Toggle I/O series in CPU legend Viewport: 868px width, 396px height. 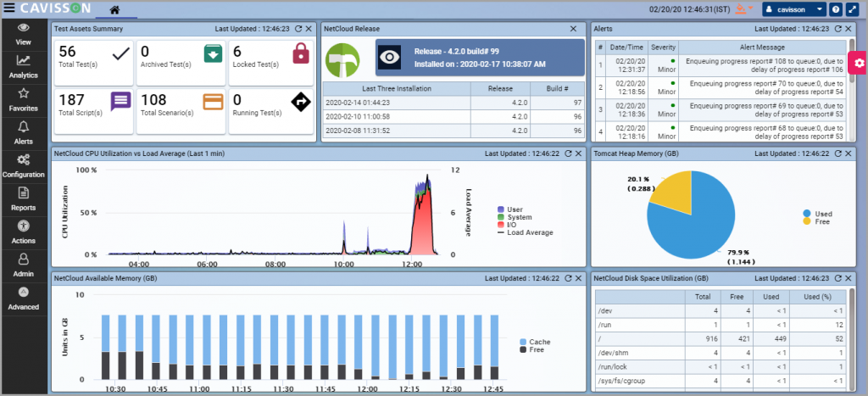(x=507, y=225)
